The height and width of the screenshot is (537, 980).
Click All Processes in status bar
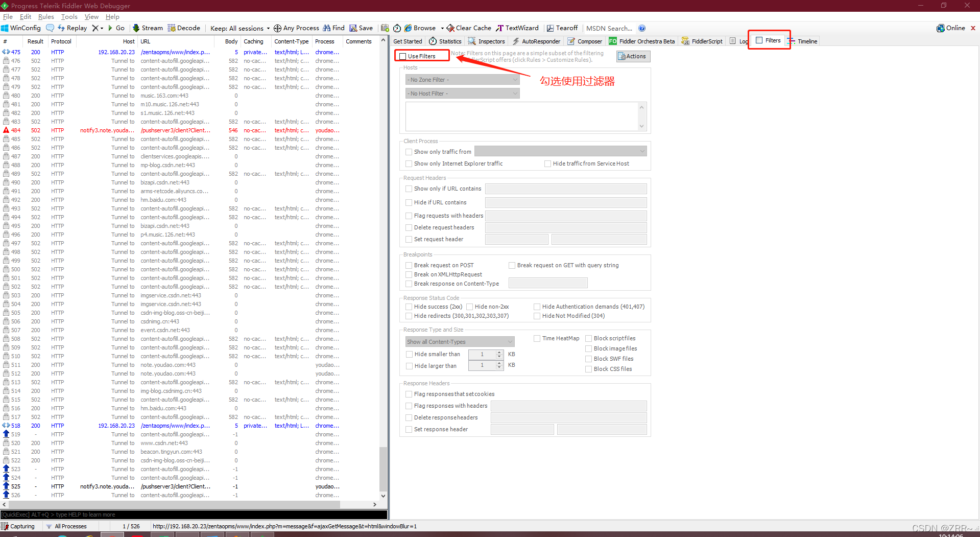pyautogui.click(x=66, y=526)
